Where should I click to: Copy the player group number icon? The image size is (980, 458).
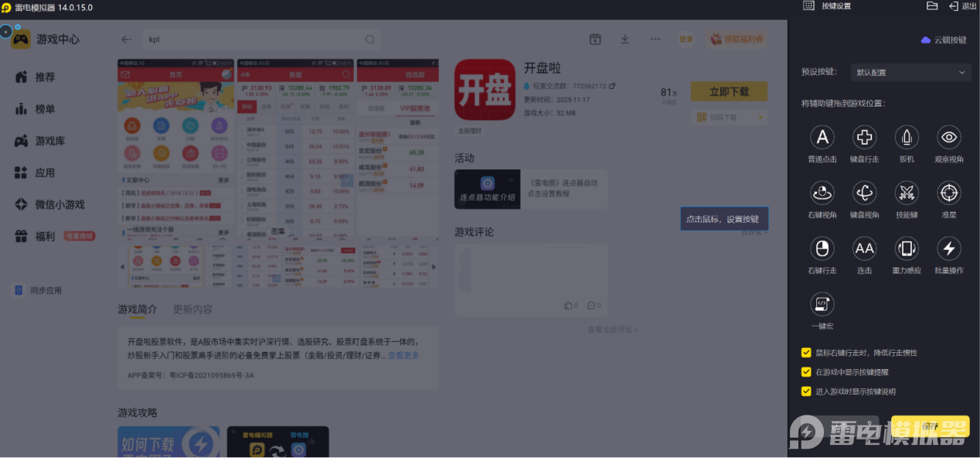tap(612, 86)
